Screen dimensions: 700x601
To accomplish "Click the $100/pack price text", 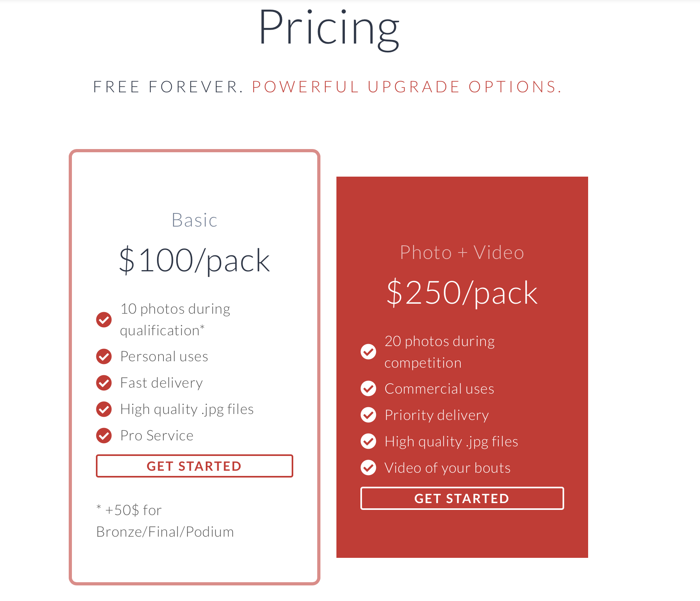I will tap(195, 261).
